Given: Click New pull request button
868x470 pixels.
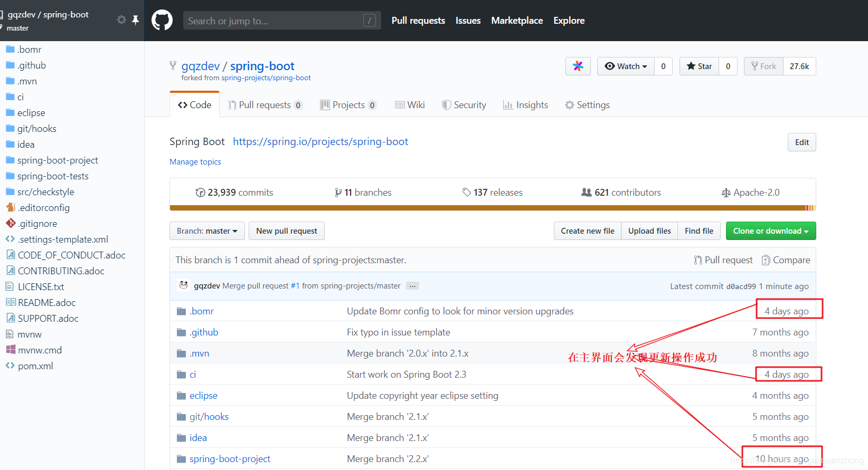Looking at the screenshot, I should [x=287, y=231].
